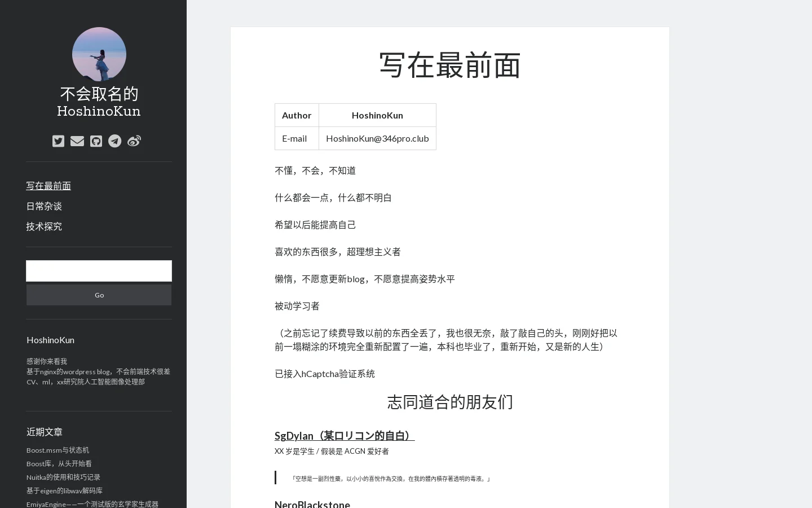The height and width of the screenshot is (508, 812).
Task: Open 基于eigen的libwav解码库 article
Action: coord(64,491)
